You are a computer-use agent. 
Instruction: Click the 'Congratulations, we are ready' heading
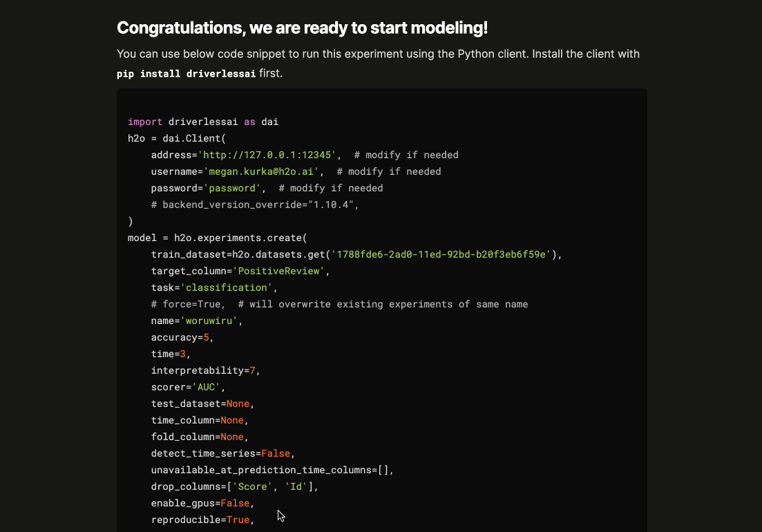coord(302,28)
